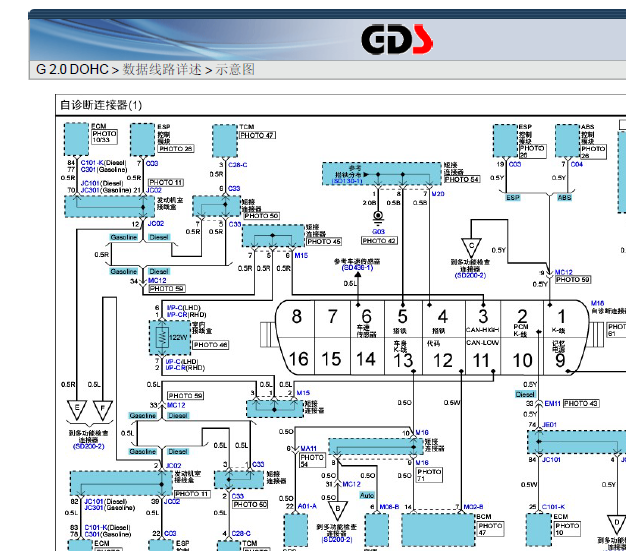Image resolution: width=626 pixels, height=551 pixels.
Task: Select the EM11 connector label
Action: [x=553, y=404]
